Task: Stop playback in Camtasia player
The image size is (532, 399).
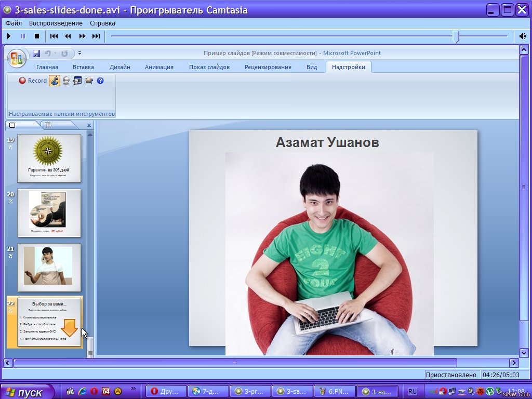Action: click(37, 36)
